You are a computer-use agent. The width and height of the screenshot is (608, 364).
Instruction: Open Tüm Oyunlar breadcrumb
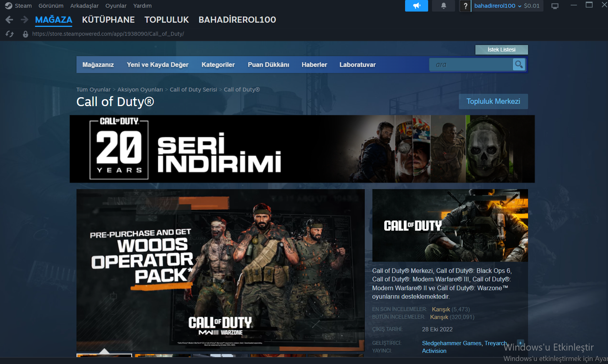93,90
